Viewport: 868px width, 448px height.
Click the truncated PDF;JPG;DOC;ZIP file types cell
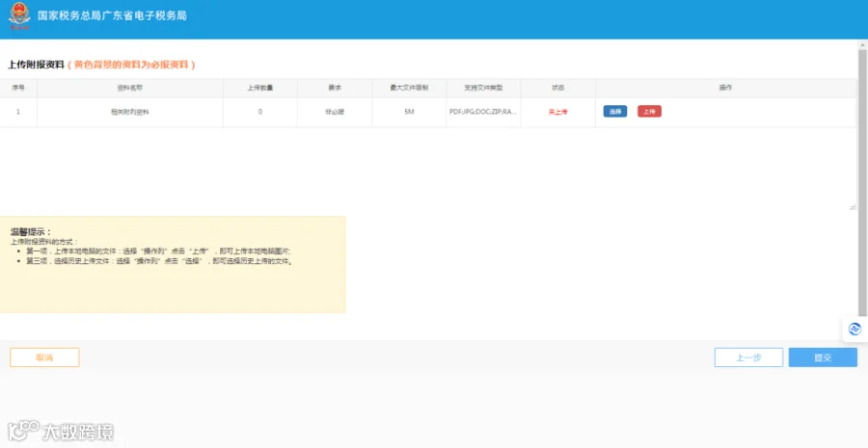point(483,112)
